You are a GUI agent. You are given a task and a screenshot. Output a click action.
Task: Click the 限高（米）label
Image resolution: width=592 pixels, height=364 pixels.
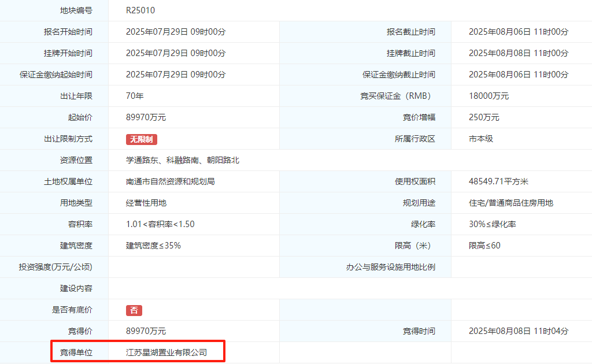pyautogui.click(x=413, y=246)
